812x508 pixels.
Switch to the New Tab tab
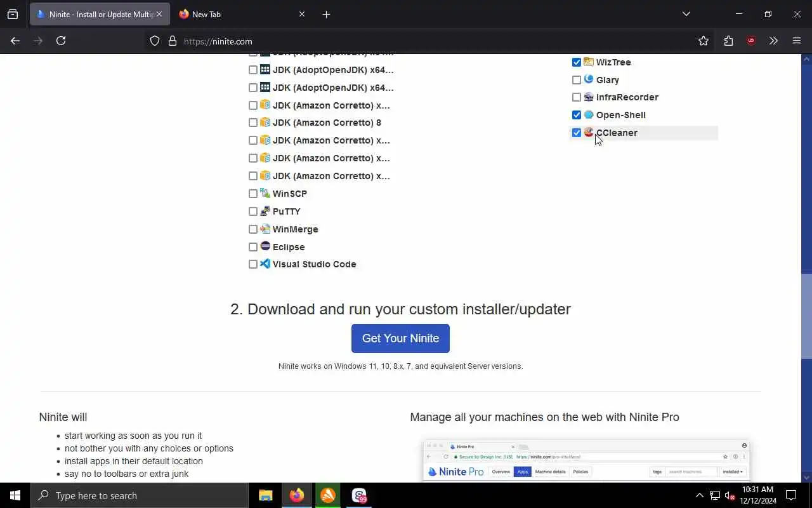point(240,14)
